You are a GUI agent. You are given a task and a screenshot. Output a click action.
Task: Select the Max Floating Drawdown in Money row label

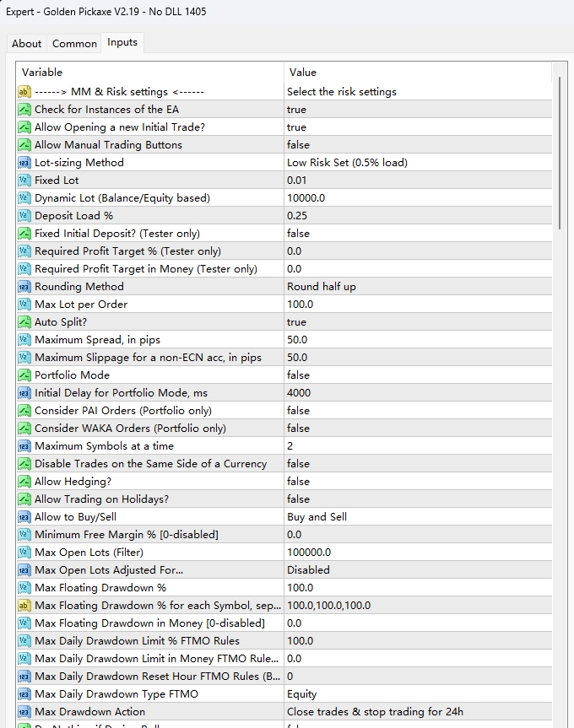[x=149, y=623]
